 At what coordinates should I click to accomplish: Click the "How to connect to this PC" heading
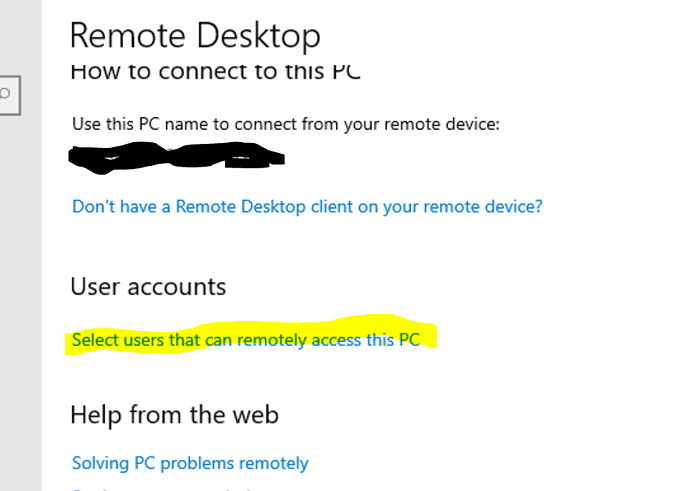coord(215,72)
